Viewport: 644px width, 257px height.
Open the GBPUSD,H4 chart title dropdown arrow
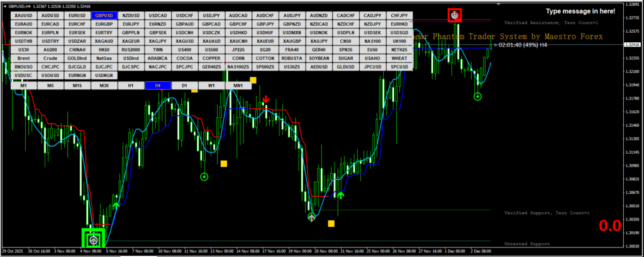pyautogui.click(x=4, y=6)
